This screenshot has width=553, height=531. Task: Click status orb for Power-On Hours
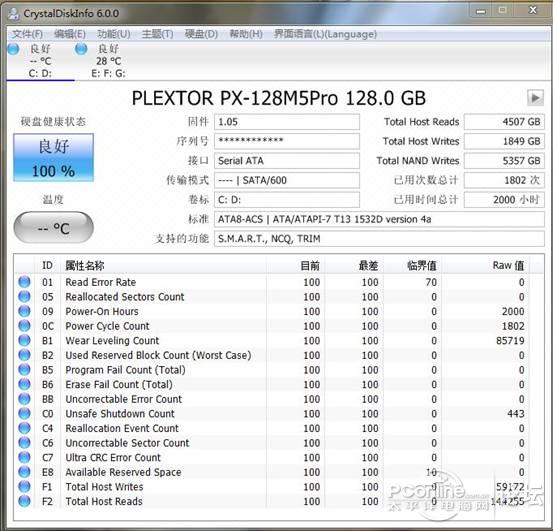(24, 311)
